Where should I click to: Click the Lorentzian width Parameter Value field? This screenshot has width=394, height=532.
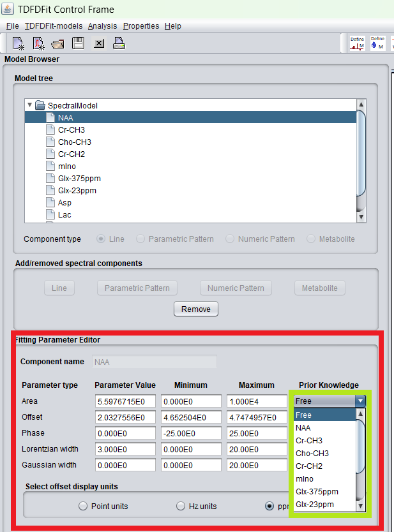point(125,449)
